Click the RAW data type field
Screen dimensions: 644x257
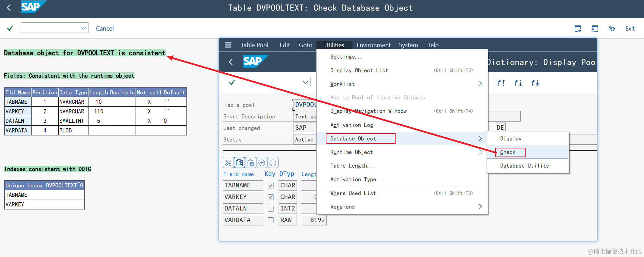coord(288,220)
